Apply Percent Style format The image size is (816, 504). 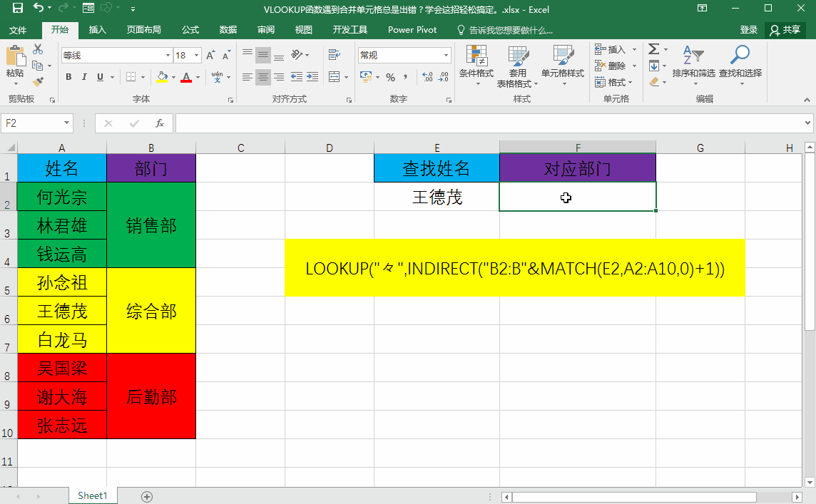(x=391, y=77)
